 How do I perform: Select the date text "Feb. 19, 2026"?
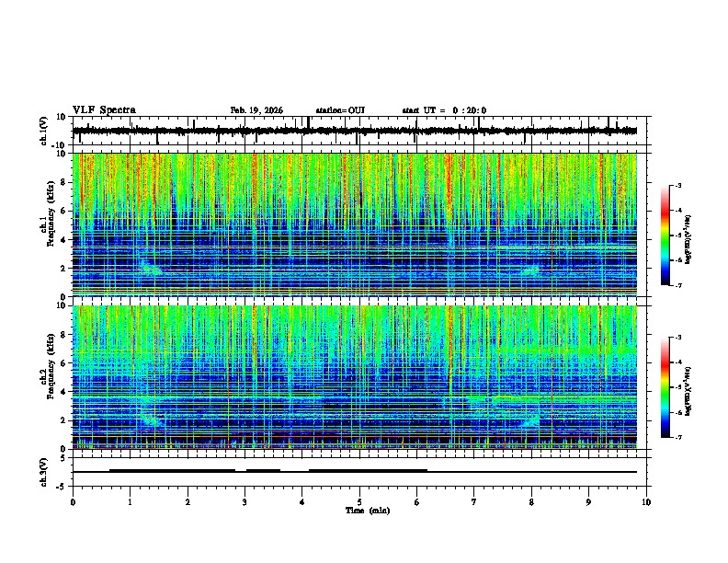256,110
